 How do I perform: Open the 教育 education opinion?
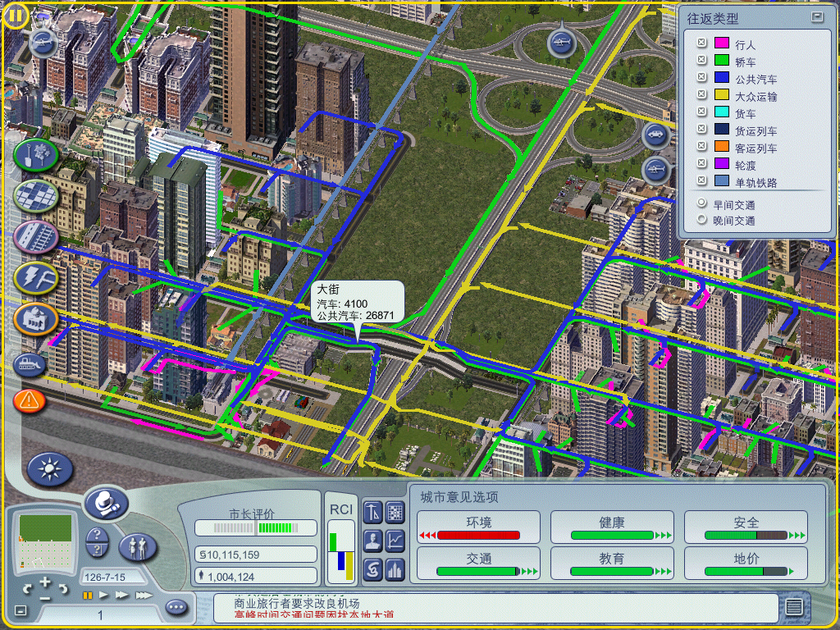pos(612,563)
